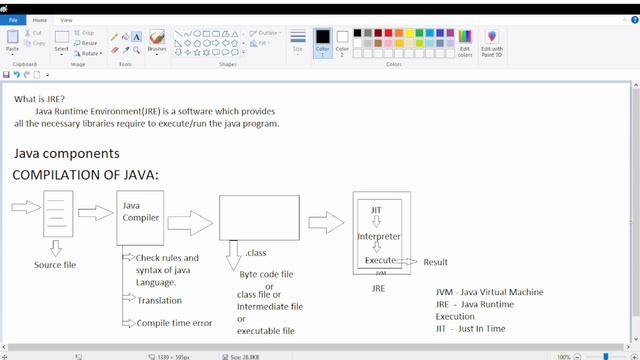The height and width of the screenshot is (360, 640).
Task: Click the 'Java Compiler' box text on canvas
Action: pos(140,211)
